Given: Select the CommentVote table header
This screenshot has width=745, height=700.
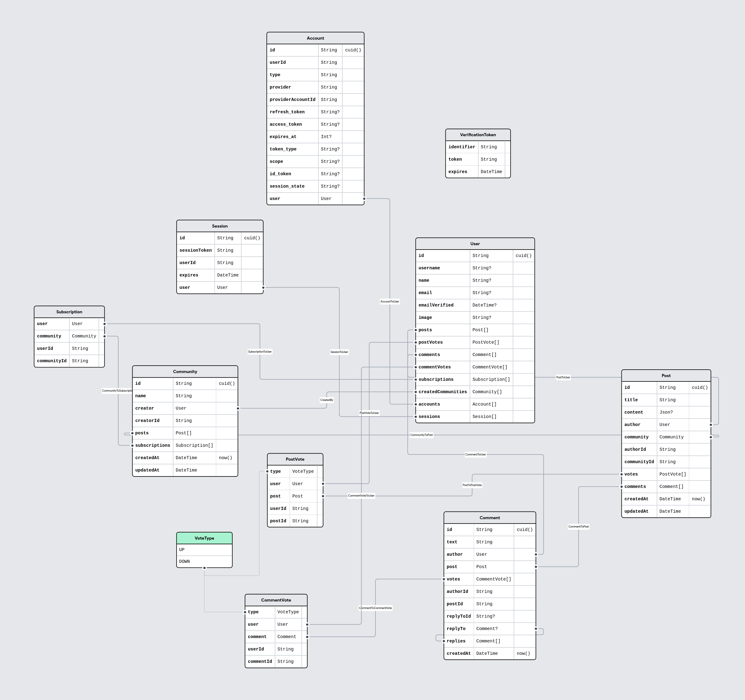Looking at the screenshot, I should (276, 600).
